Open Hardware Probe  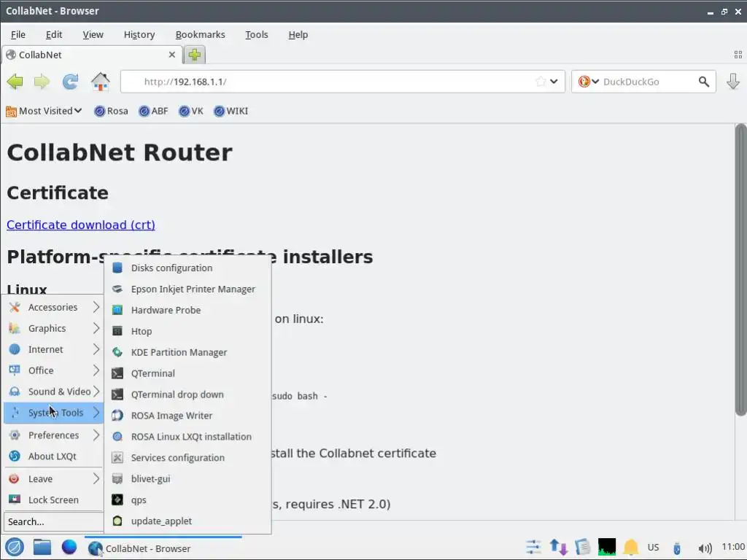pyautogui.click(x=187, y=310)
